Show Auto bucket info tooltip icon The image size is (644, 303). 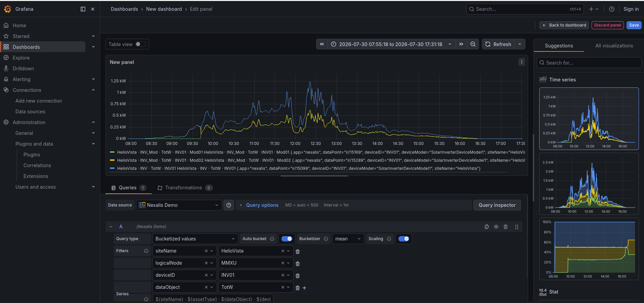[x=272, y=239]
